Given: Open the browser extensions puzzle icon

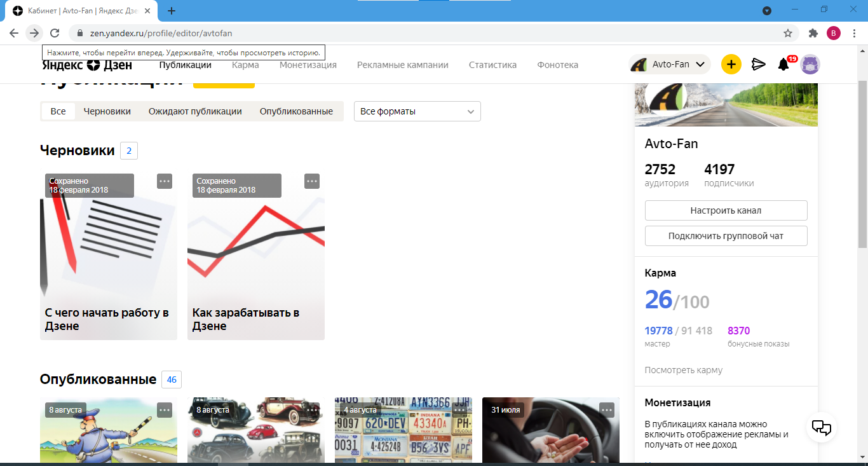Looking at the screenshot, I should (x=813, y=33).
